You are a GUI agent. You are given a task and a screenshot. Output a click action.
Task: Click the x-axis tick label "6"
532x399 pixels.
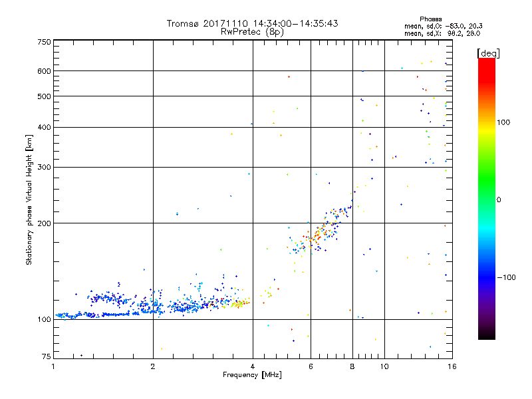(311, 366)
